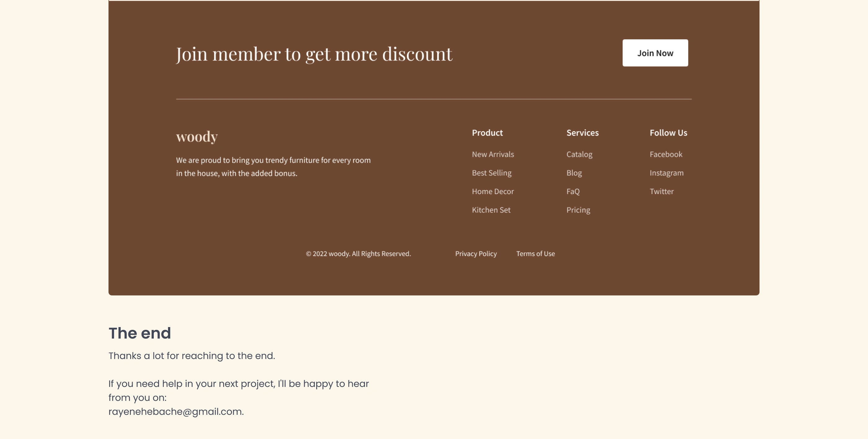Open the Catalog page link
Image resolution: width=868 pixels, height=439 pixels.
coord(579,154)
